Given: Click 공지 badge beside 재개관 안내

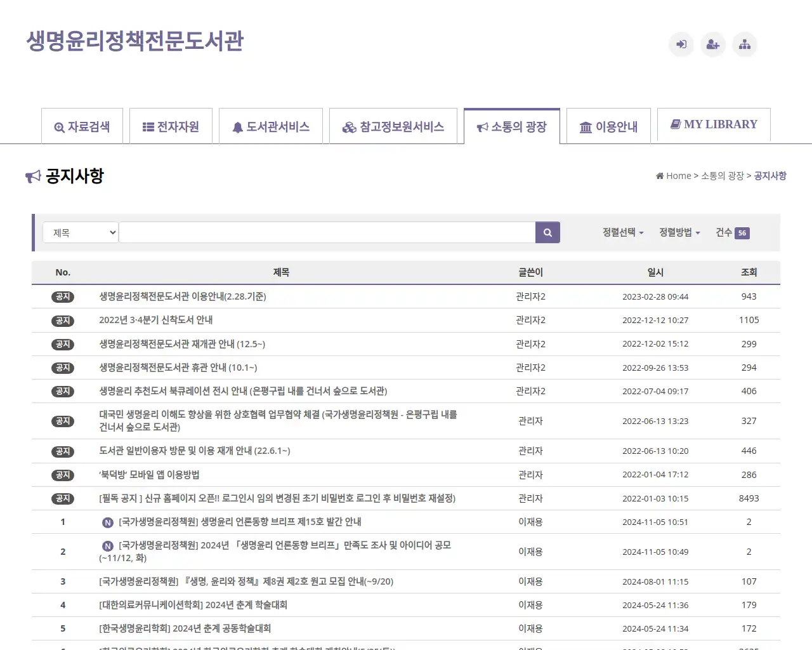Looking at the screenshot, I should pos(63,344).
